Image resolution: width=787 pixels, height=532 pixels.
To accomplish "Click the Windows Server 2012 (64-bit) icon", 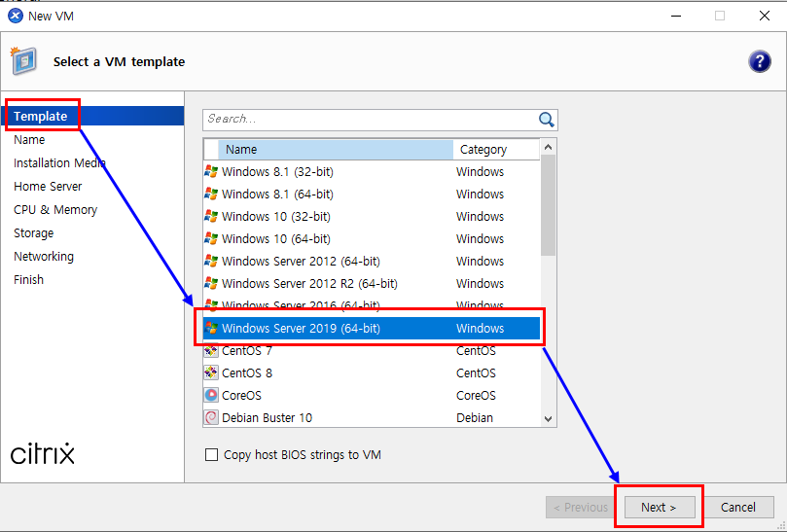I will click(211, 261).
